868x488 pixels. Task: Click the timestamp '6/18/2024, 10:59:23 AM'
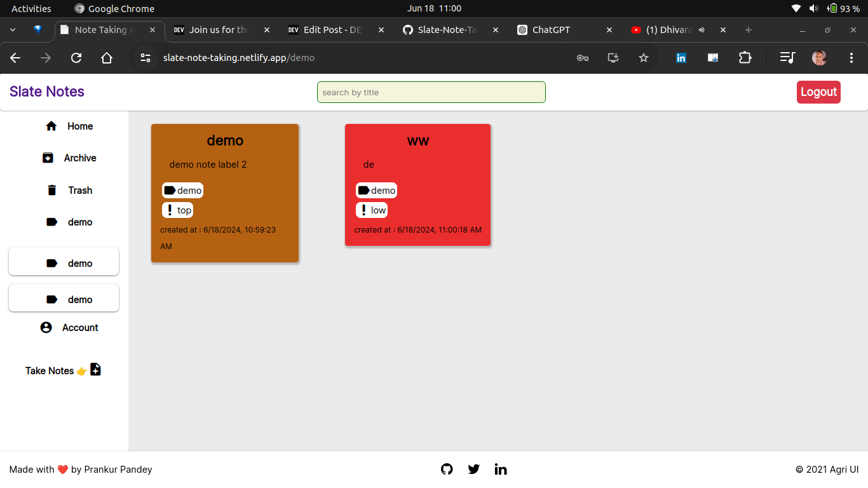click(218, 238)
